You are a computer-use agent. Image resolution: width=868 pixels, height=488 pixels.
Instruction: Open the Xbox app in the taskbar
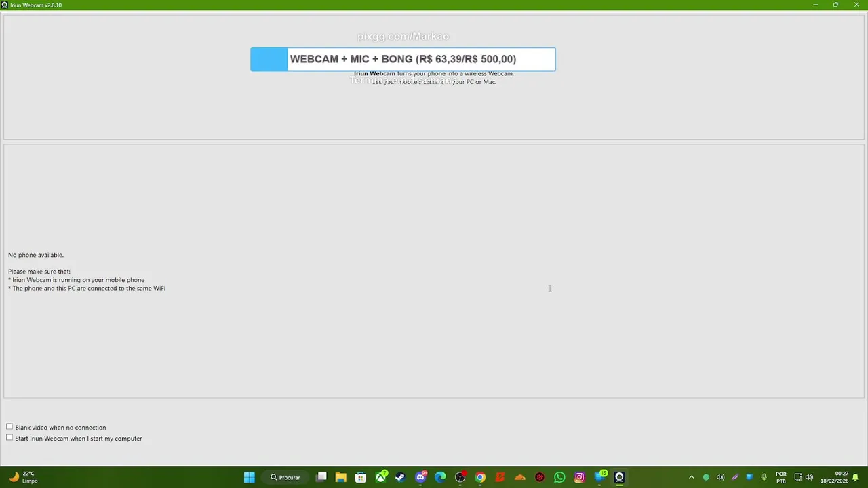point(381,477)
